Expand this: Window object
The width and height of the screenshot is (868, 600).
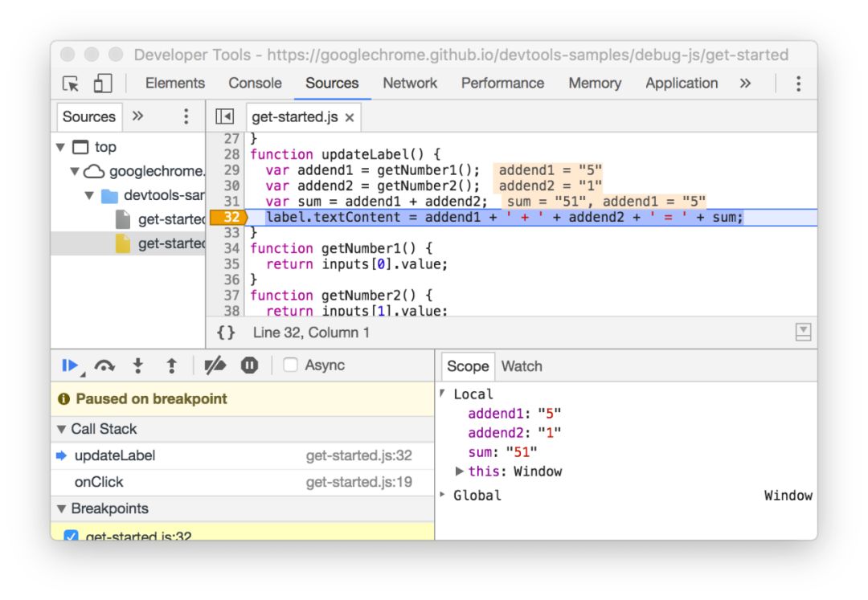(x=459, y=471)
